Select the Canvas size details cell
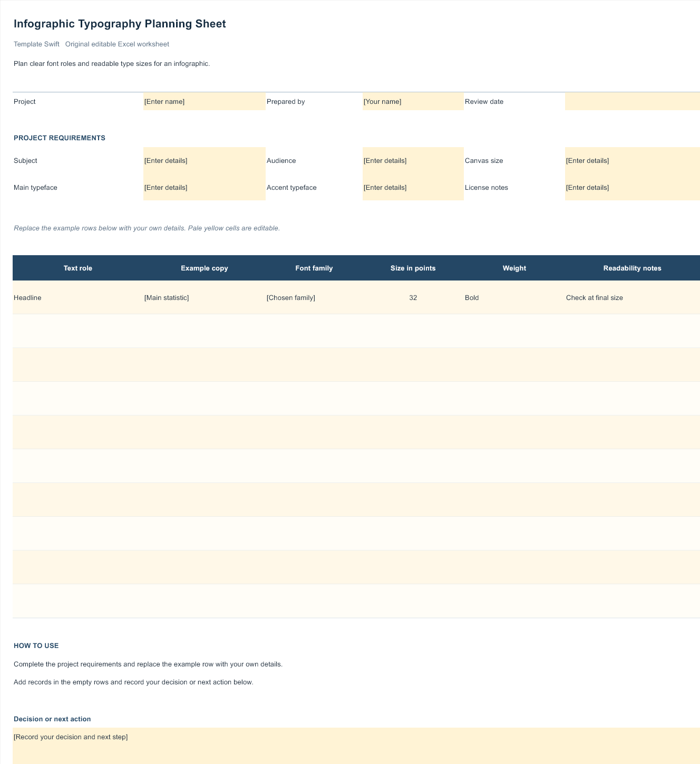The height and width of the screenshot is (764, 700). click(633, 161)
